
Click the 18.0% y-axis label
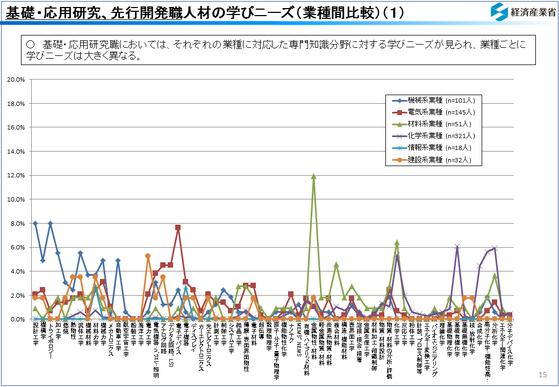point(16,104)
